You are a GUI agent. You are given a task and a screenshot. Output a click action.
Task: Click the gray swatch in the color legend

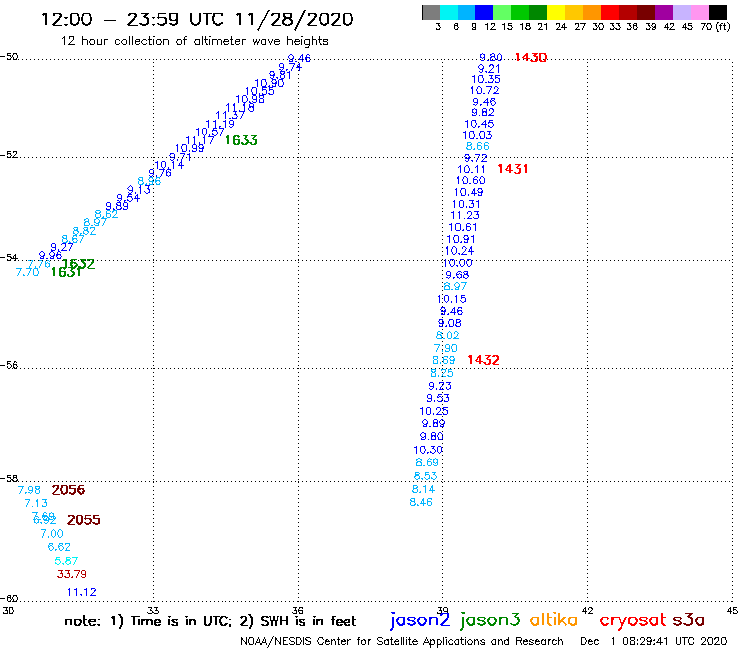(431, 12)
